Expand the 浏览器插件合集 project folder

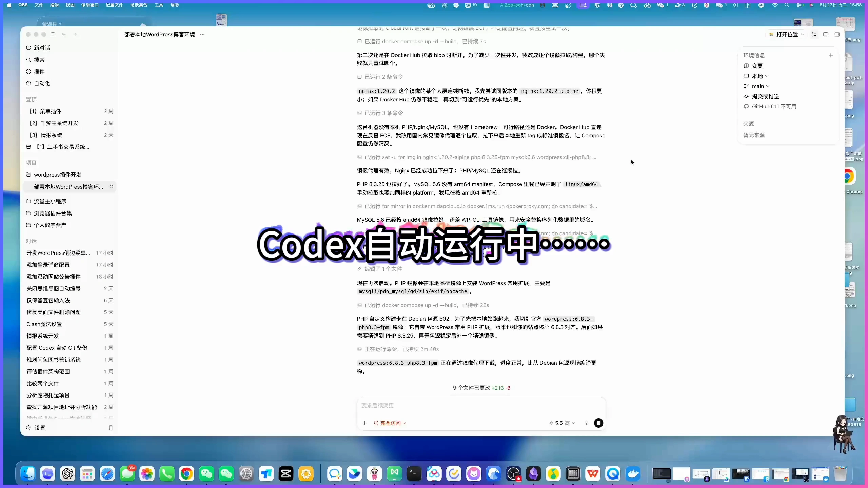point(70,213)
